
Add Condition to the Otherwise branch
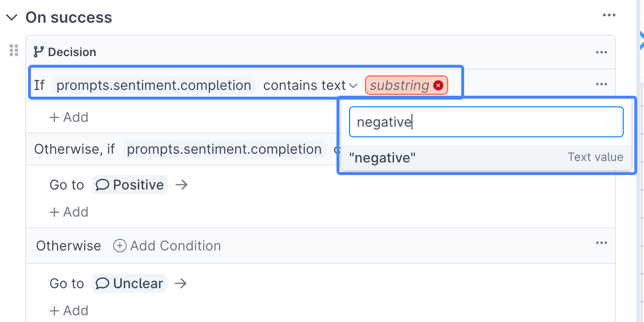(x=167, y=246)
